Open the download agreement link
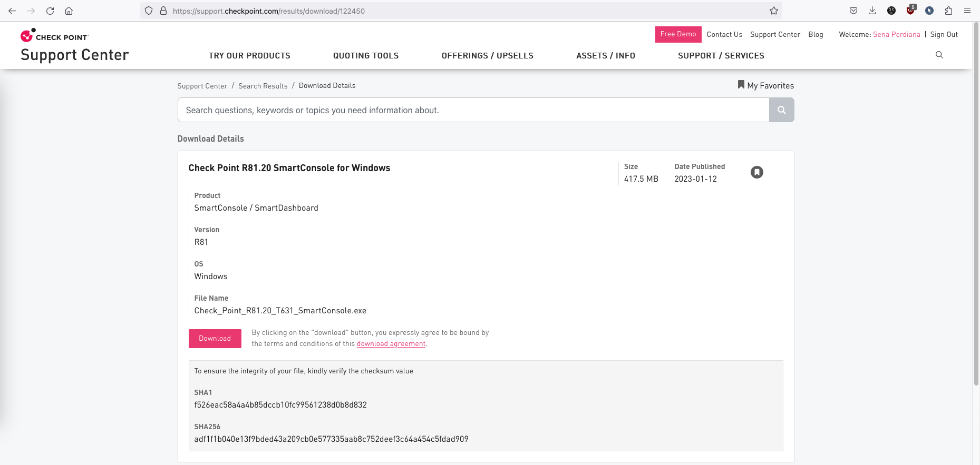This screenshot has height=465, width=980. pyautogui.click(x=391, y=344)
